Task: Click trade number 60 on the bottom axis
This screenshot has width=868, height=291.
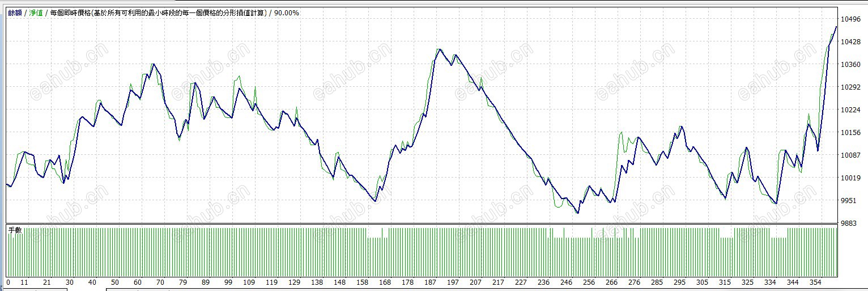Action: (138, 282)
